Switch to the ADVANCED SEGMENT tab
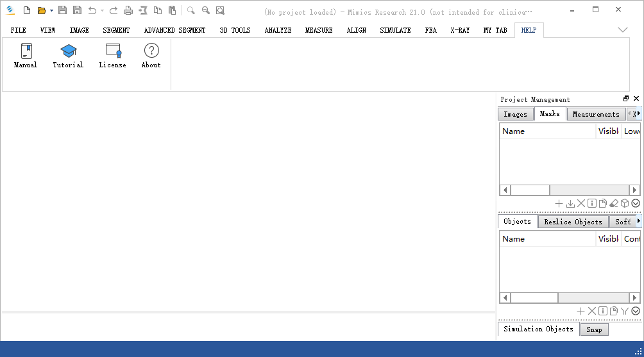 pos(174,30)
